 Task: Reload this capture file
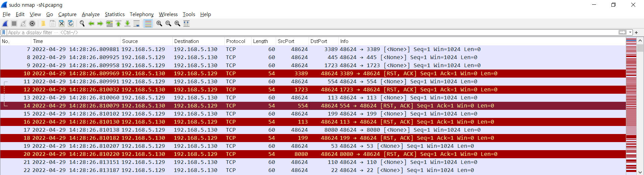tap(71, 24)
